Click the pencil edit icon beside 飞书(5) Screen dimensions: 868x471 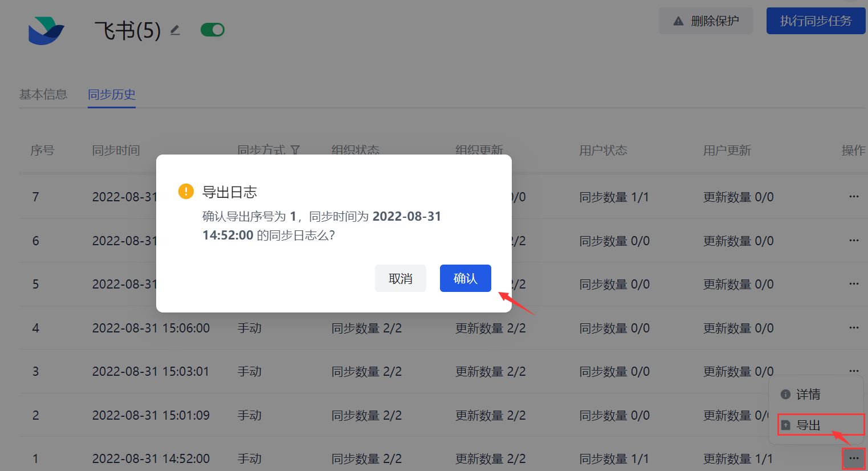175,30
